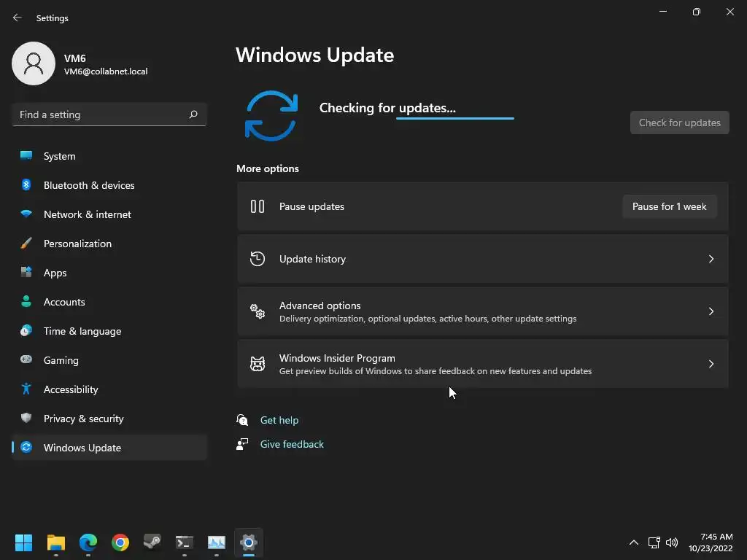Screen dimensions: 747x560
Task: Click the Give feedback person icon
Action: [x=242, y=444]
